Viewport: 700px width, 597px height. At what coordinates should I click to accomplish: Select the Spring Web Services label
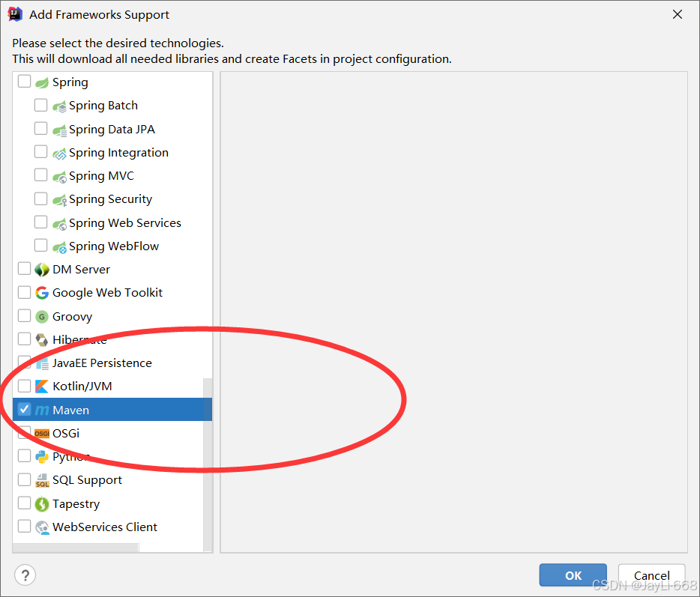point(125,223)
